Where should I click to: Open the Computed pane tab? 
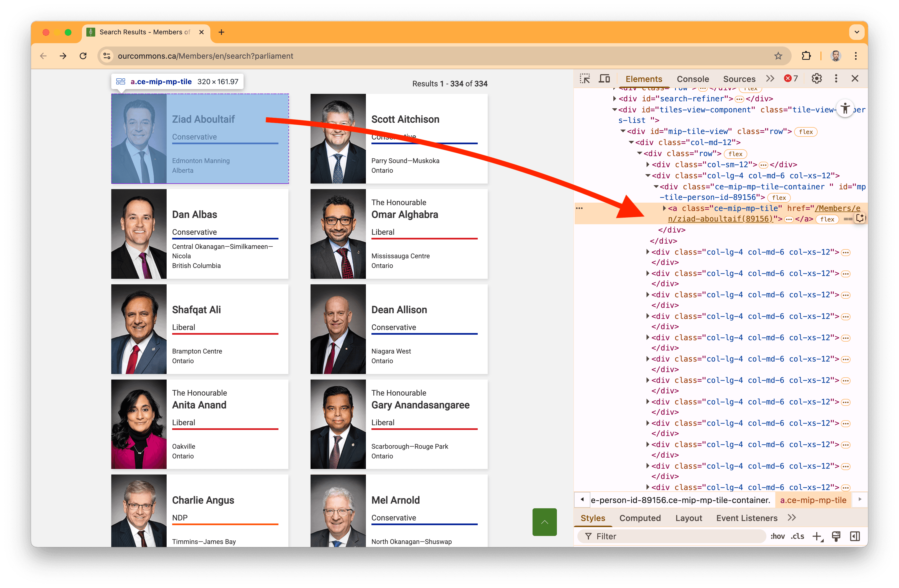[x=640, y=518]
